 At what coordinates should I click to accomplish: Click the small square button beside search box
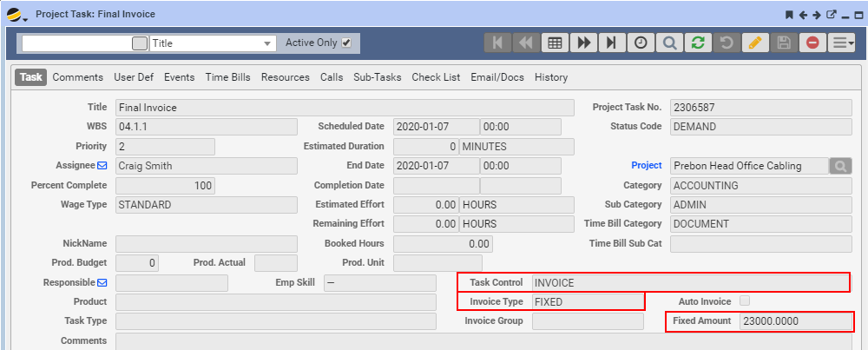pos(139,43)
